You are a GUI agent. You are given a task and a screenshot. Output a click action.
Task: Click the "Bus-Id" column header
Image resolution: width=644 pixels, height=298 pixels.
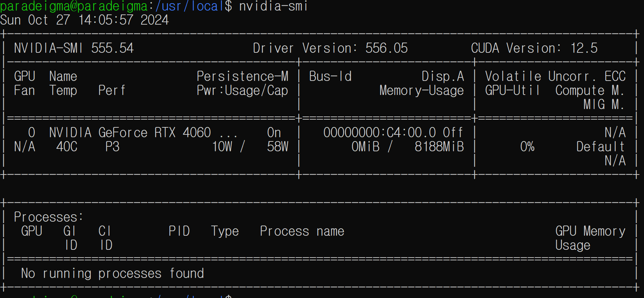(x=330, y=76)
